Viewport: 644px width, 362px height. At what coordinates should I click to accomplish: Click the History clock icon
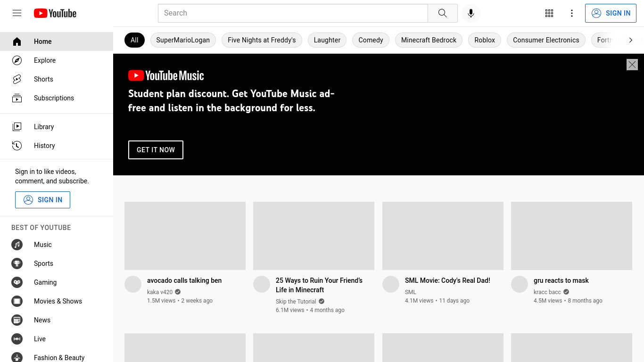point(17,146)
